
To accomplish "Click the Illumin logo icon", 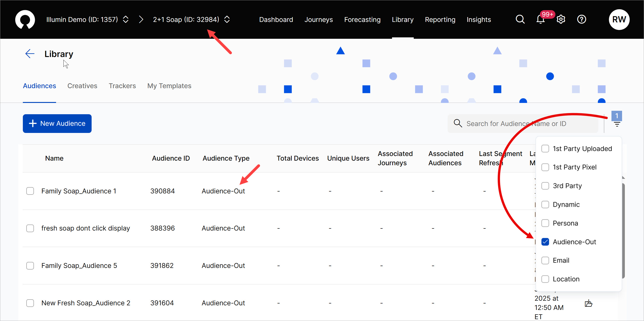I will (x=25, y=19).
